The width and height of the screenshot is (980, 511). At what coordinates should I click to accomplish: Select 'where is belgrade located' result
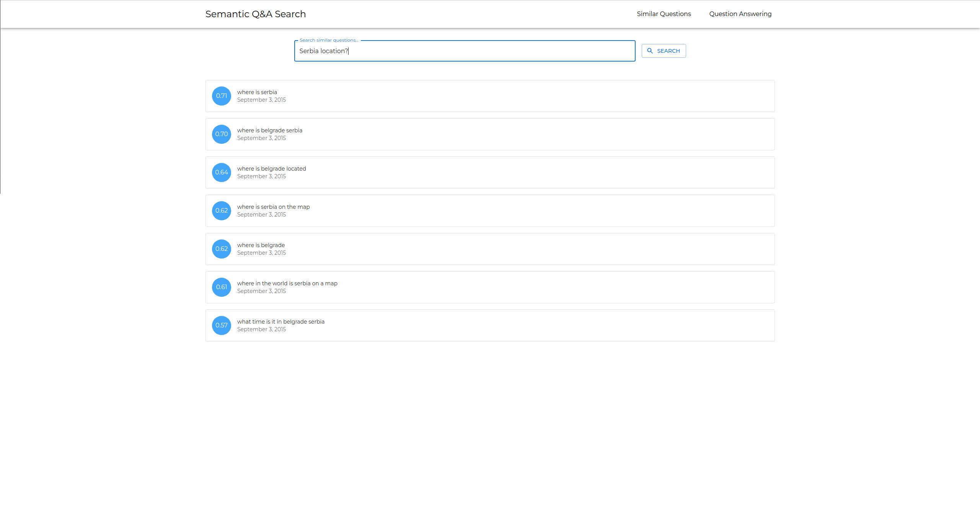coord(271,169)
